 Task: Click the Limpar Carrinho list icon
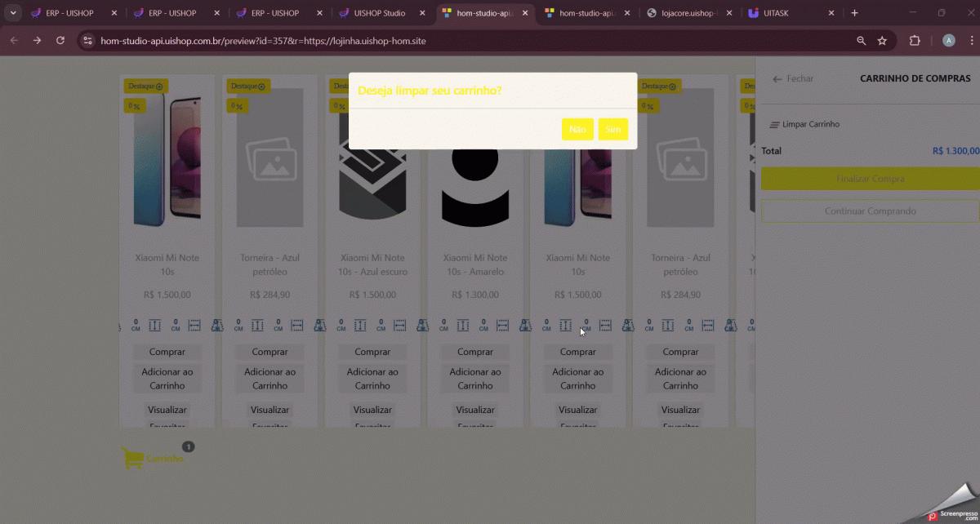coord(774,125)
